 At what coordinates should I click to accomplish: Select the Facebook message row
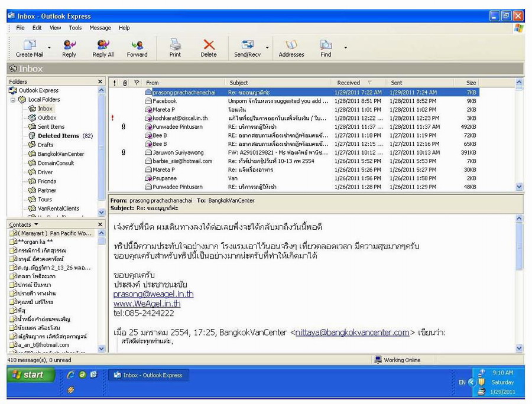click(294, 101)
